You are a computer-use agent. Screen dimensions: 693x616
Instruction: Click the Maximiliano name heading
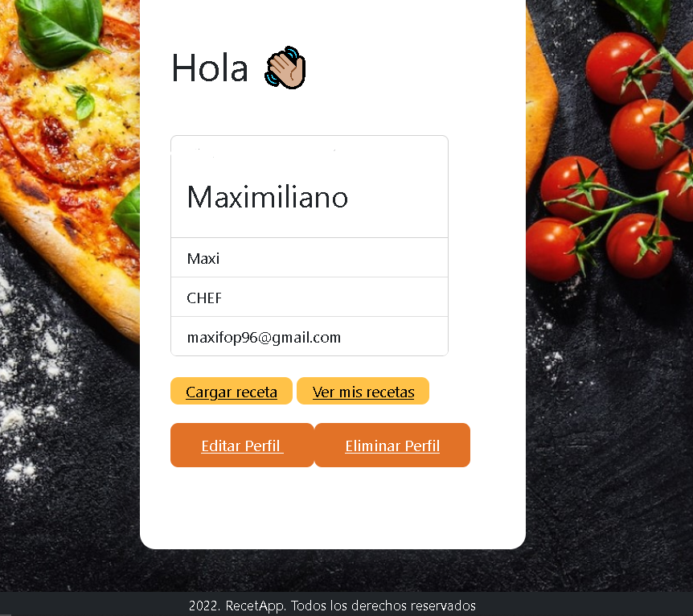[x=268, y=197]
